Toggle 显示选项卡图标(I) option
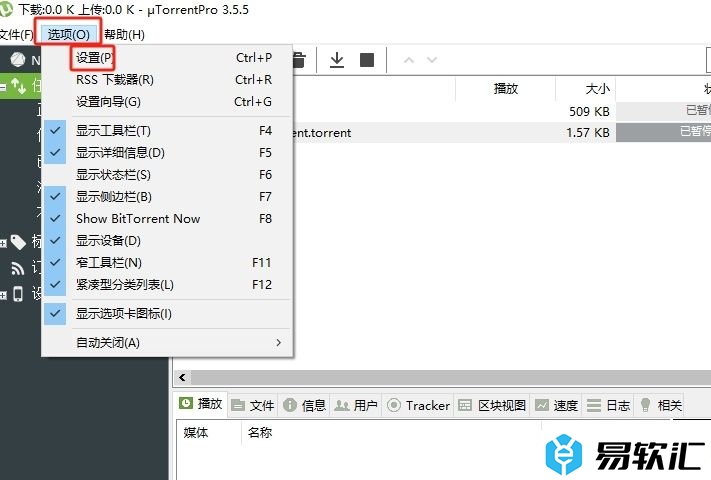The width and height of the screenshot is (711, 480). (167, 314)
